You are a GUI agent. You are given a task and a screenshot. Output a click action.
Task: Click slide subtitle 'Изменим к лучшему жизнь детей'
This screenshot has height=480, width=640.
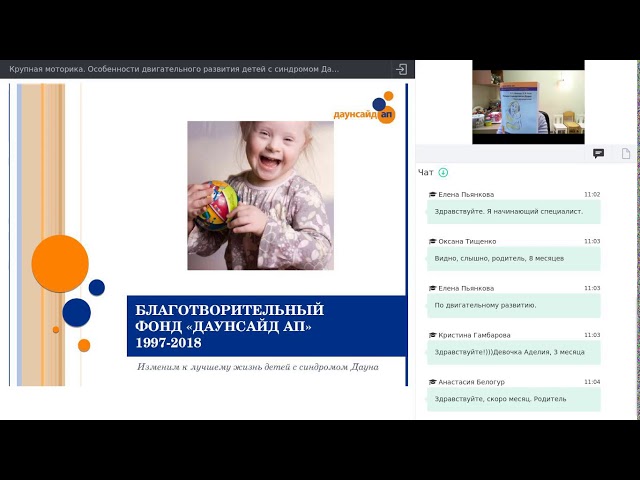pyautogui.click(x=258, y=367)
